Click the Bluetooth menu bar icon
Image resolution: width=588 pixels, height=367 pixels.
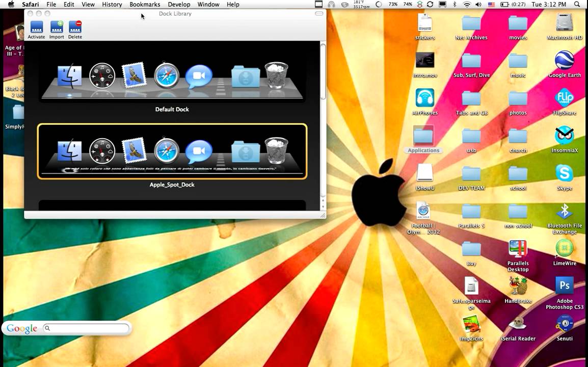[x=455, y=5]
